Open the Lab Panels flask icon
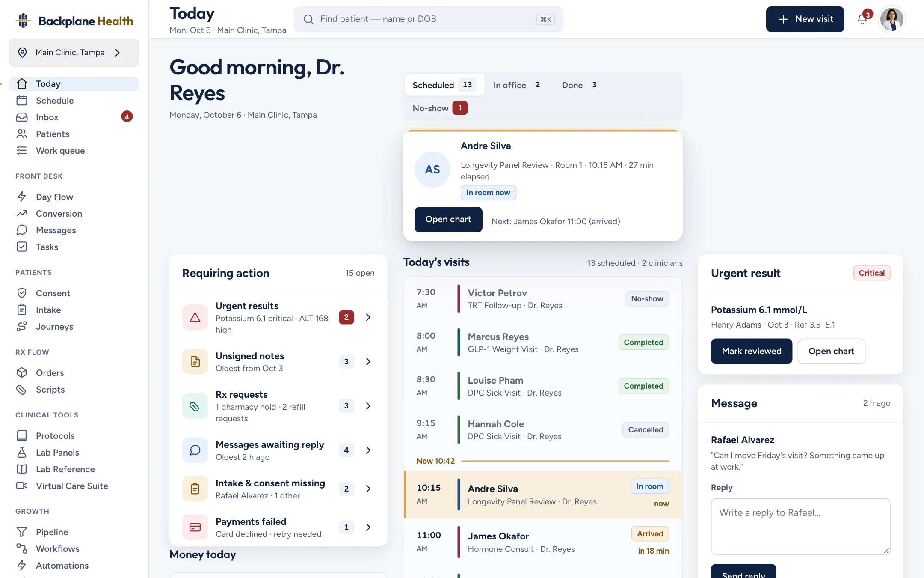This screenshot has height=578, width=924. coord(22,453)
